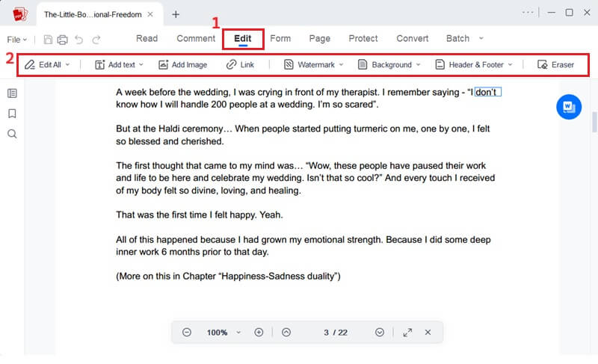Expand more tabs chevron after Batch
The width and height of the screenshot is (598, 364).
coord(481,38)
